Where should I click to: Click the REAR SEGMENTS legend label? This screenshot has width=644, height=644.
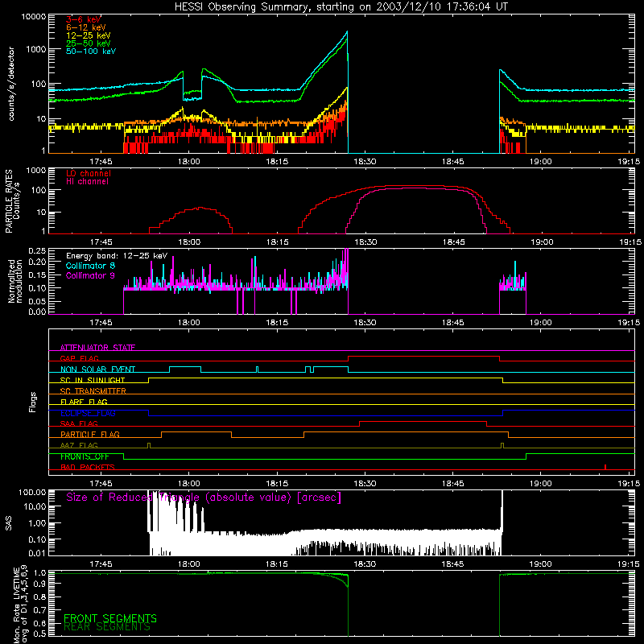[107, 627]
